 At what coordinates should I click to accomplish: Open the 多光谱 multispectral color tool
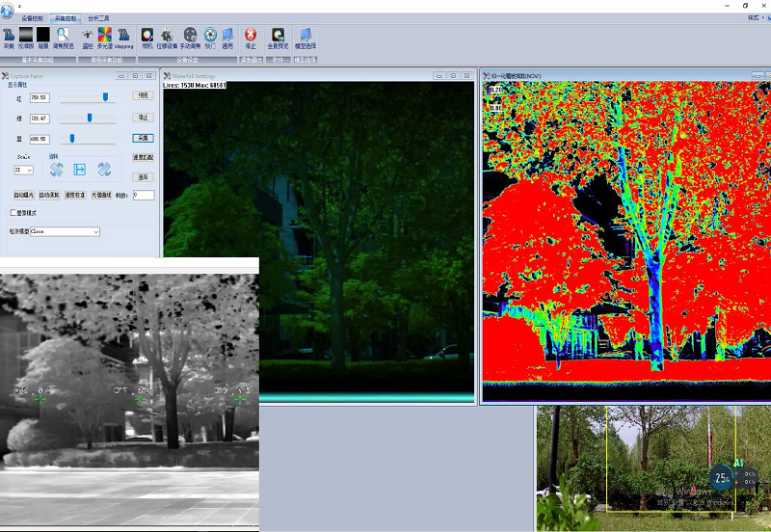(105, 37)
